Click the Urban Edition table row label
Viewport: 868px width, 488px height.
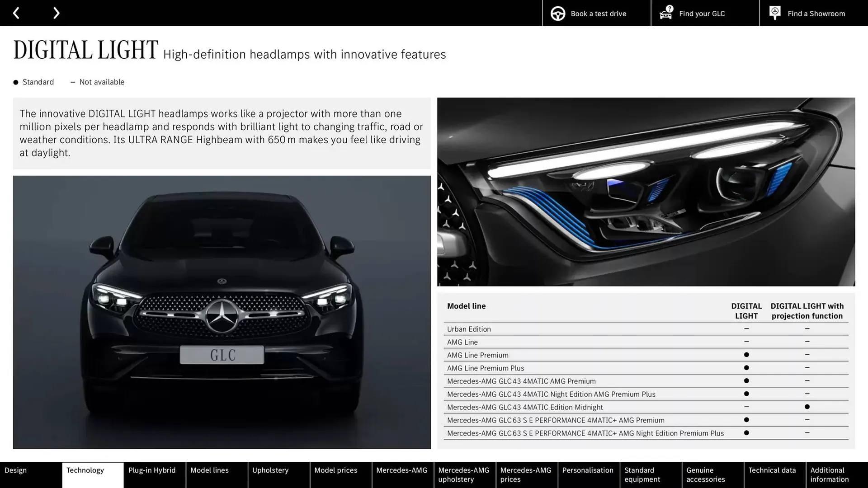[x=469, y=329]
